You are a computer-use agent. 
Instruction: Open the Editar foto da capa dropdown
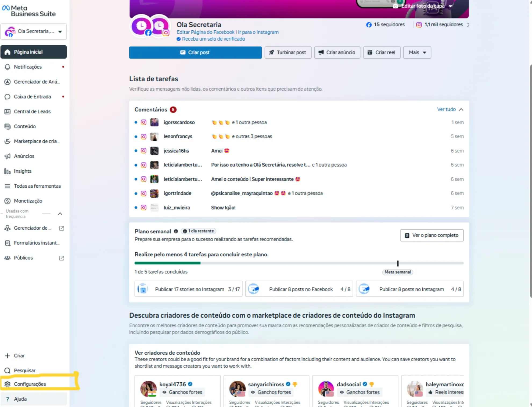423,6
